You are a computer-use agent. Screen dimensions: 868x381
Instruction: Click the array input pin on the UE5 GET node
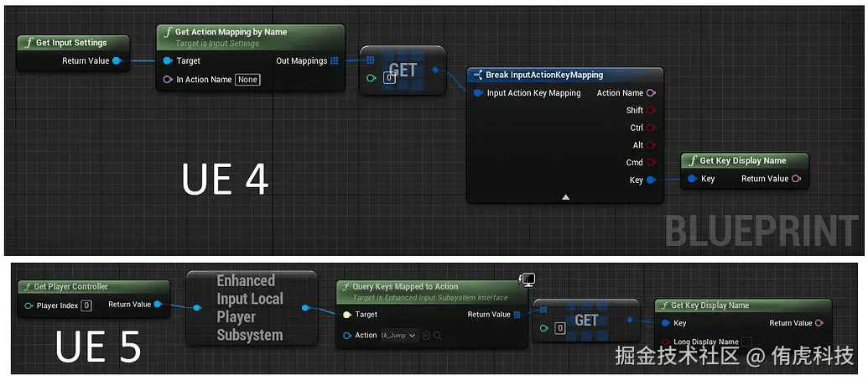543,311
